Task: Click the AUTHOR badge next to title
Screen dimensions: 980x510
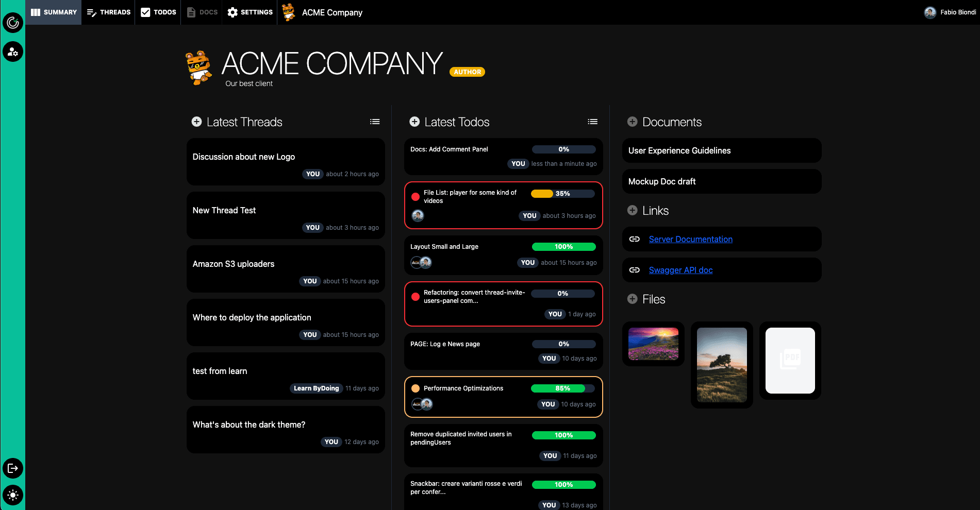Action: (468, 72)
